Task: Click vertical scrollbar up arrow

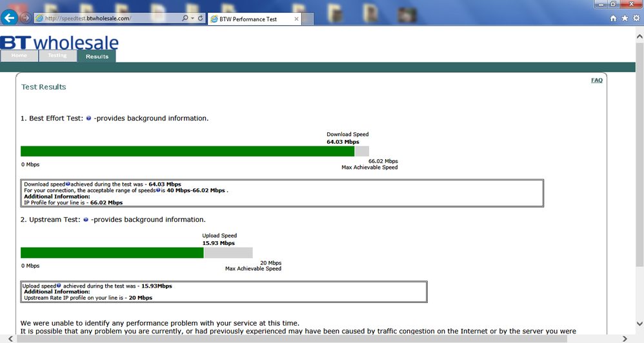Action: [639, 37]
